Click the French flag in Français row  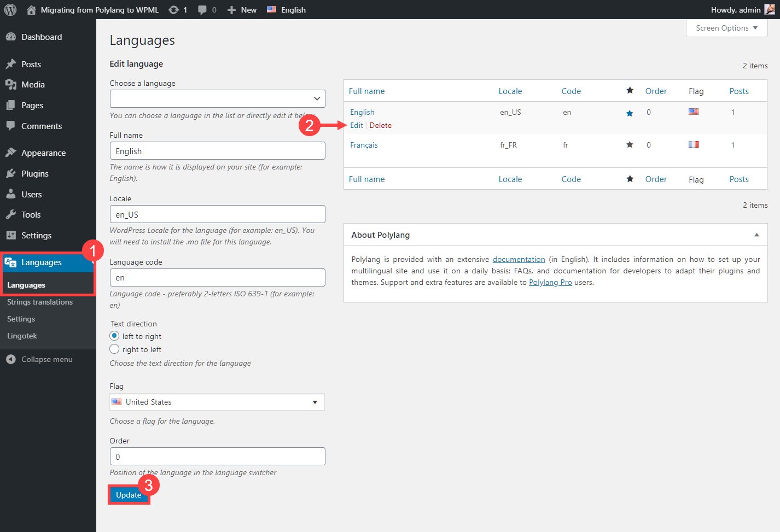[694, 144]
